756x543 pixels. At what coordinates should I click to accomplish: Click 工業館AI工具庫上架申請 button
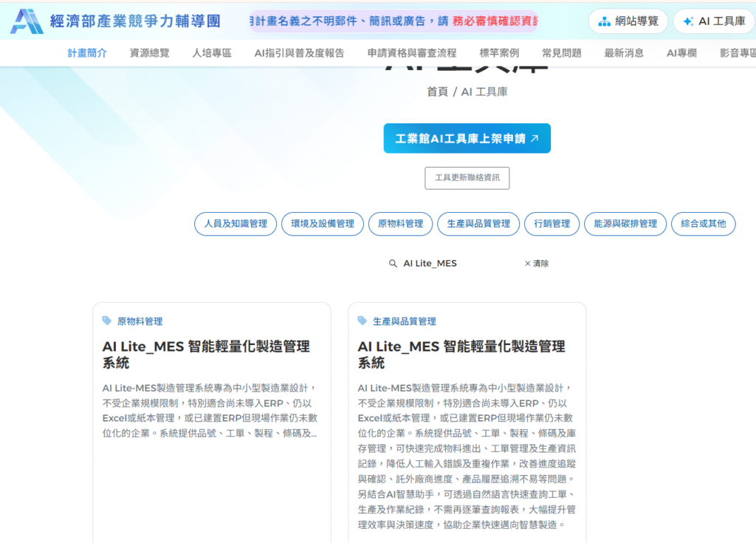point(467,139)
